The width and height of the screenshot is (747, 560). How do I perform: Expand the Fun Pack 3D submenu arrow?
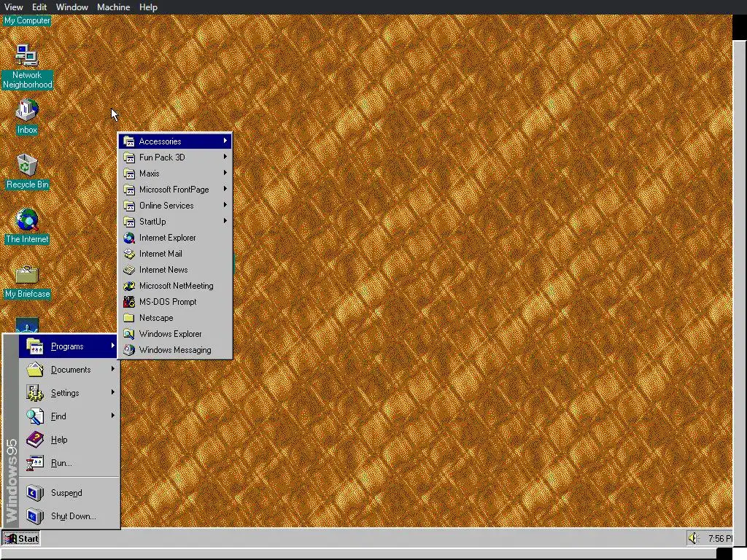[225, 157]
